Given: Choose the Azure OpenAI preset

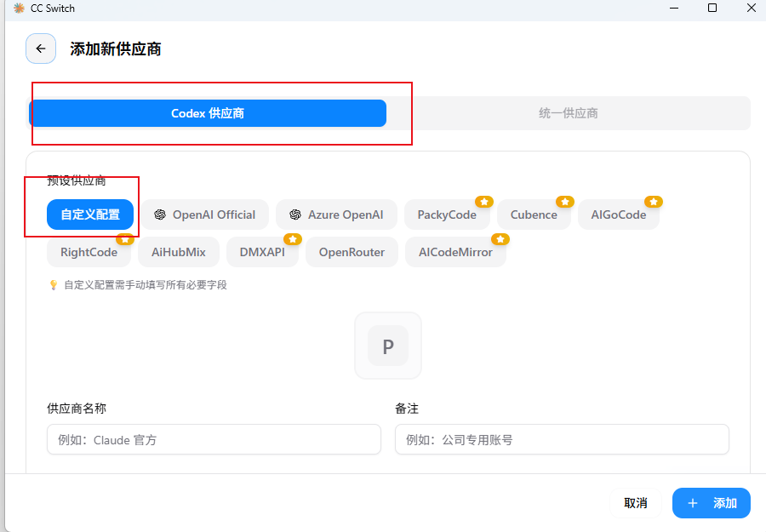Looking at the screenshot, I should (336, 215).
